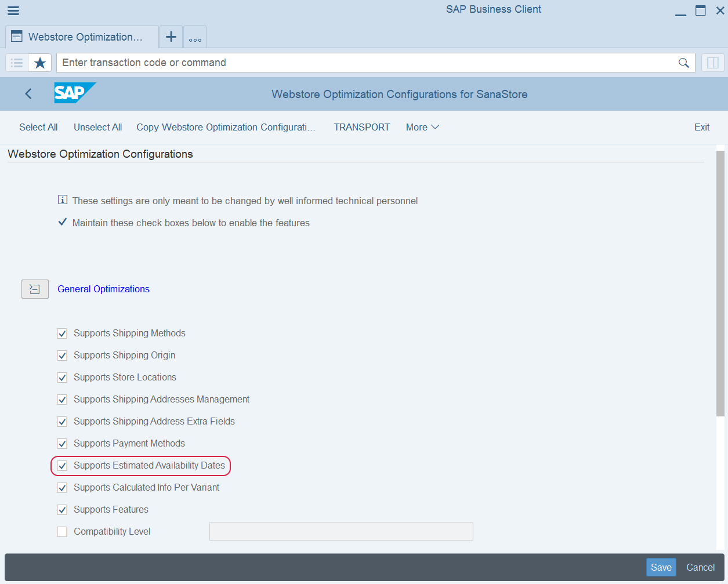Click the back arrow icon

pos(28,94)
